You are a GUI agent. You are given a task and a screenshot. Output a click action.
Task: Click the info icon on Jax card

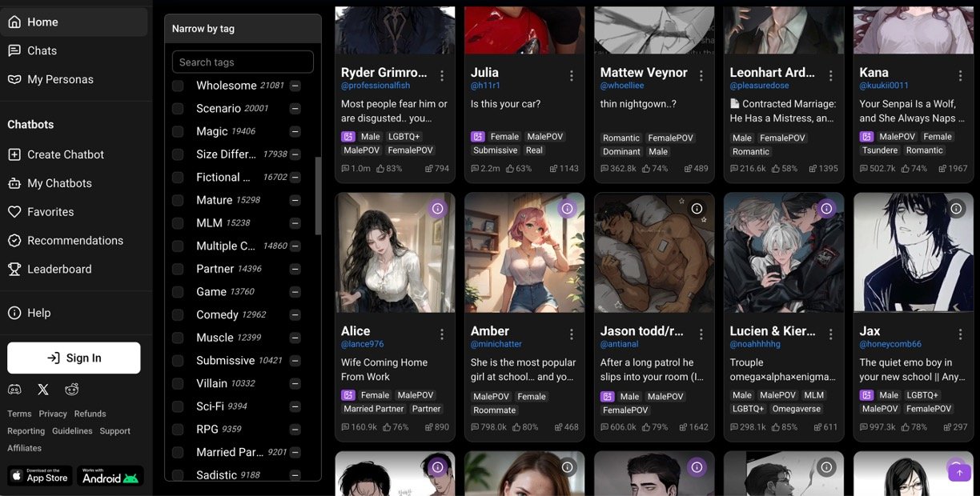point(956,209)
